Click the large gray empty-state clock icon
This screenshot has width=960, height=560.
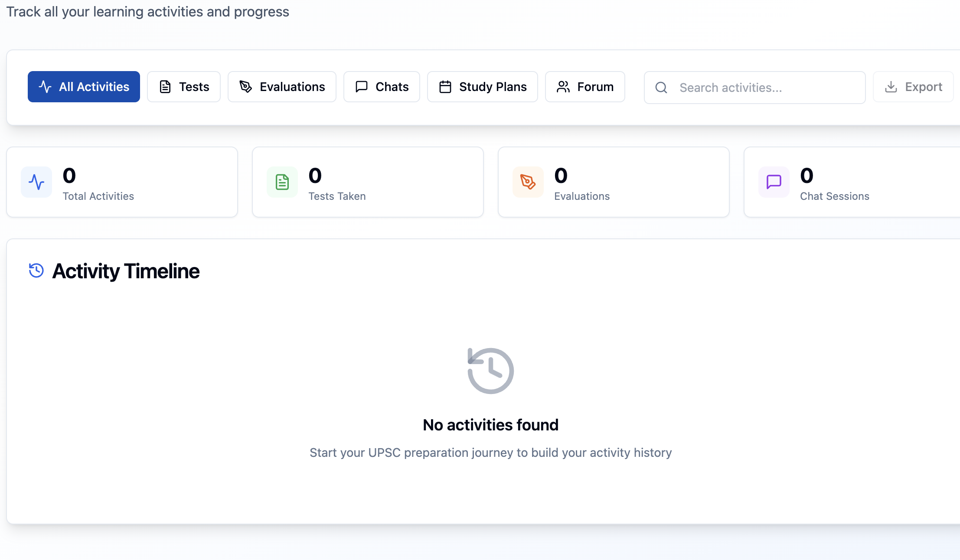490,371
